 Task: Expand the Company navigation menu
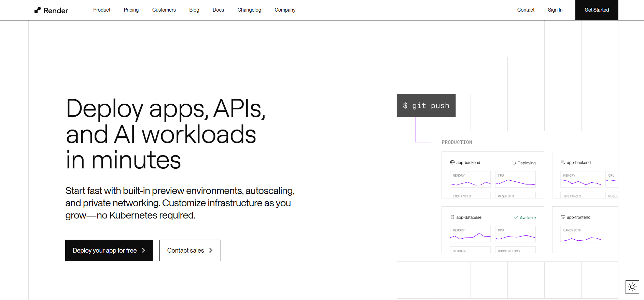285,10
